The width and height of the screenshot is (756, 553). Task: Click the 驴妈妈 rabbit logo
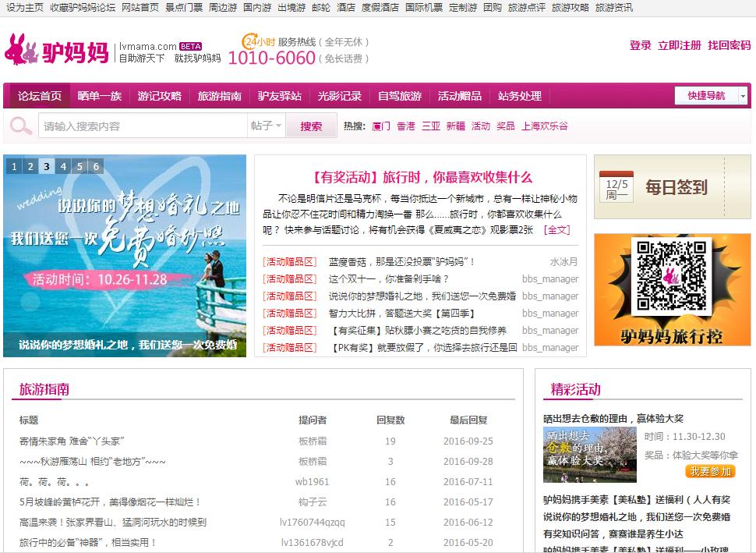pyautogui.click(x=57, y=49)
